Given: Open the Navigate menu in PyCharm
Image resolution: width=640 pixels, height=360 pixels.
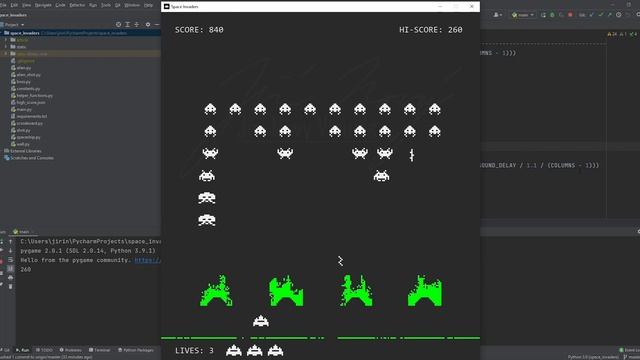Looking at the screenshot, I should 43,5.
